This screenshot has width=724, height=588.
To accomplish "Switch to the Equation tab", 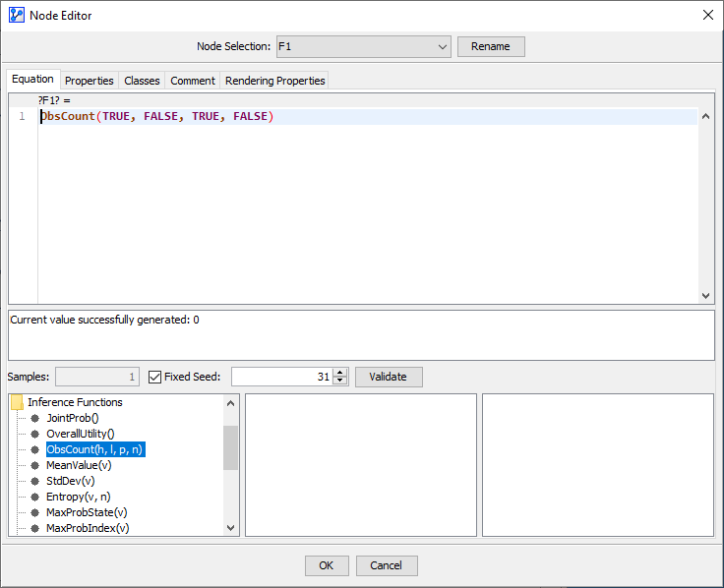I will pos(32,79).
